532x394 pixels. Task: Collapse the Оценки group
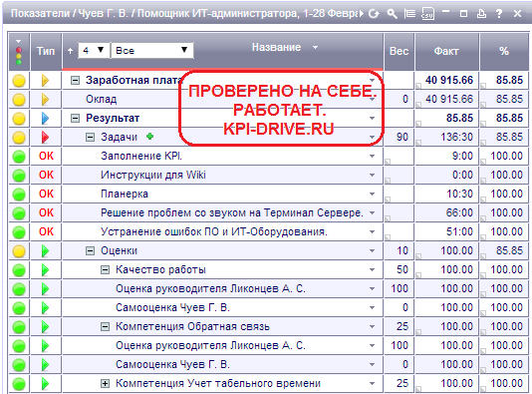90,251
